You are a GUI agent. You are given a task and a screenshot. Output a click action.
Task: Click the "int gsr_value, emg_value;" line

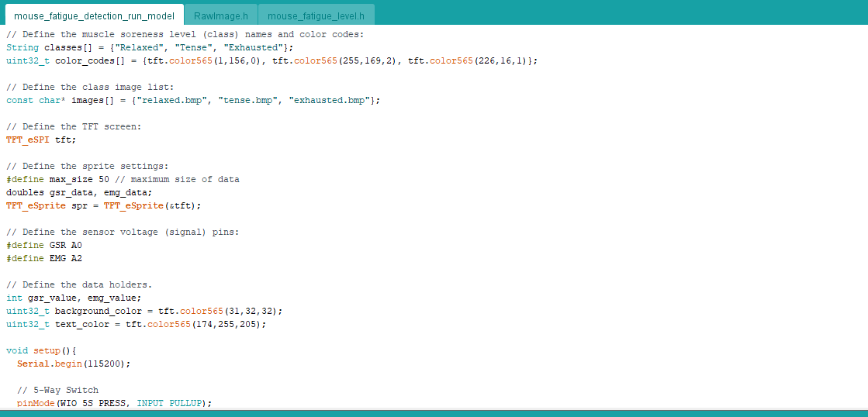click(x=74, y=298)
